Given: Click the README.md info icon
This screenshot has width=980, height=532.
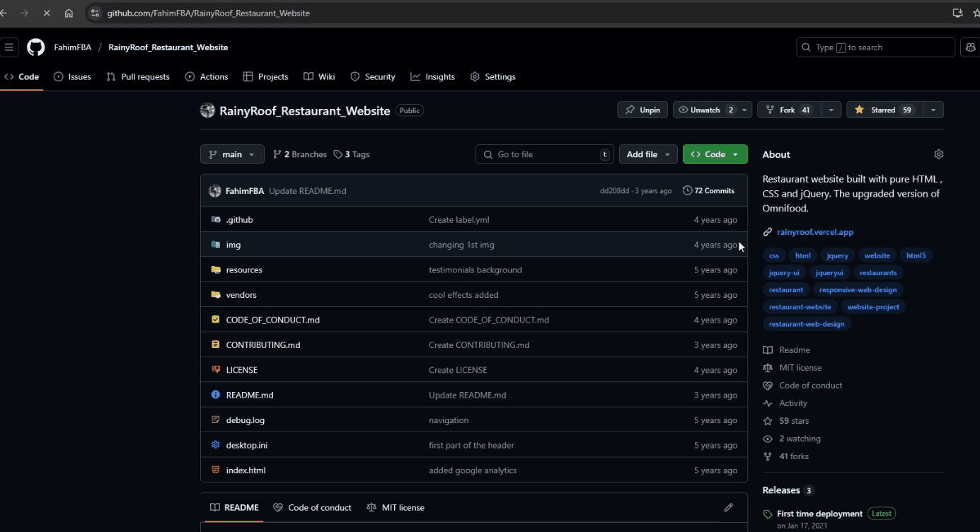Looking at the screenshot, I should click(216, 395).
